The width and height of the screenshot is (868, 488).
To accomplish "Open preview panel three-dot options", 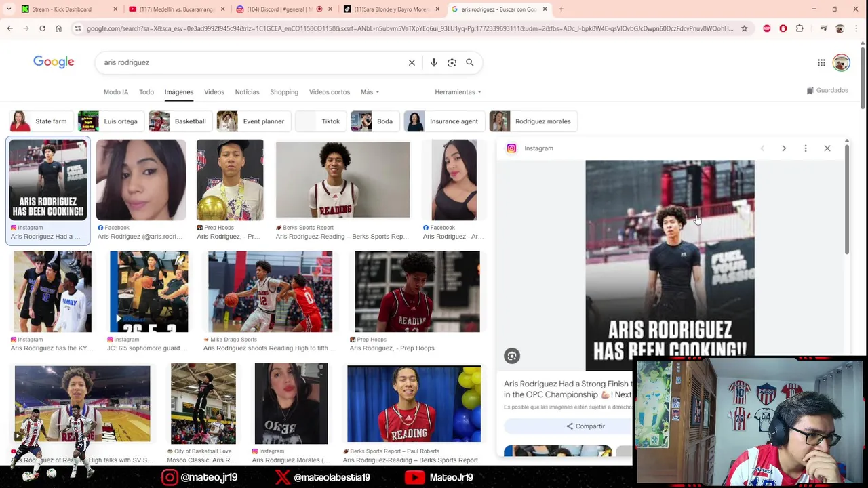I will coord(806,148).
